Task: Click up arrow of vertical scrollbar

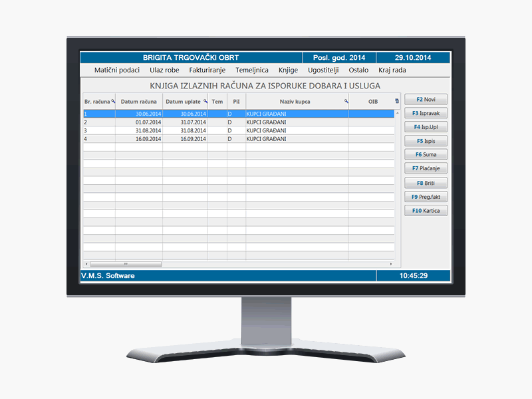Action: click(x=398, y=114)
